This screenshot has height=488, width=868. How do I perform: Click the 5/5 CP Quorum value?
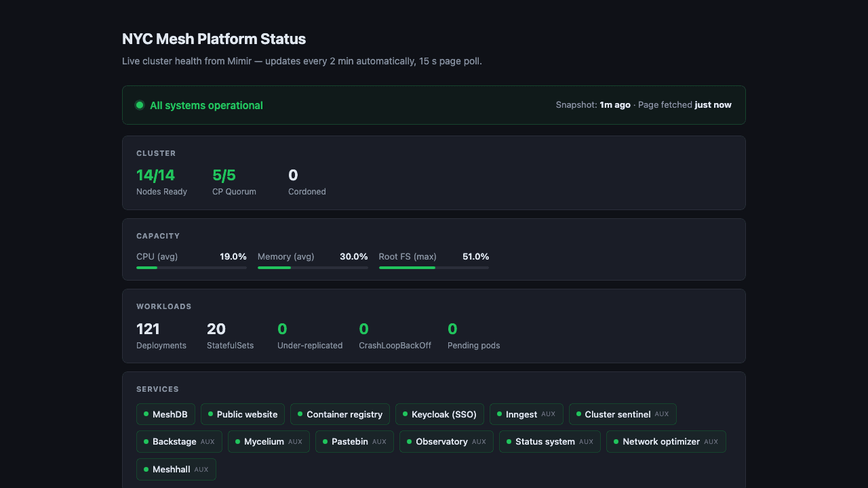(224, 175)
